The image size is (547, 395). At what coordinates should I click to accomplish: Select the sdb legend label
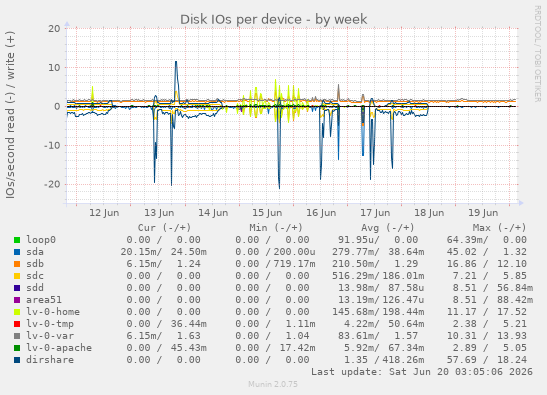(35, 264)
